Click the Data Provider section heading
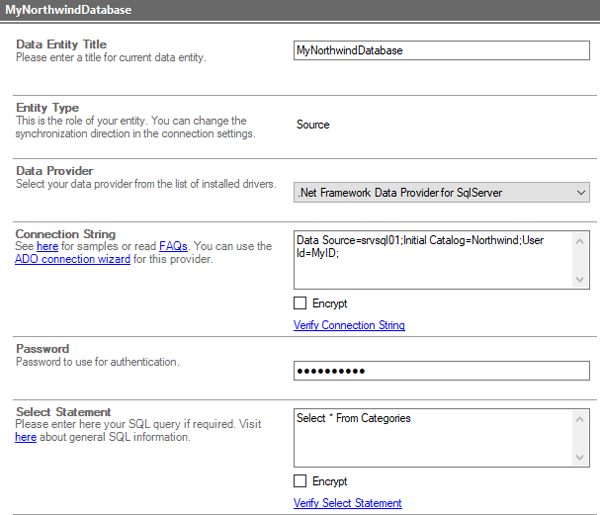 coord(55,171)
